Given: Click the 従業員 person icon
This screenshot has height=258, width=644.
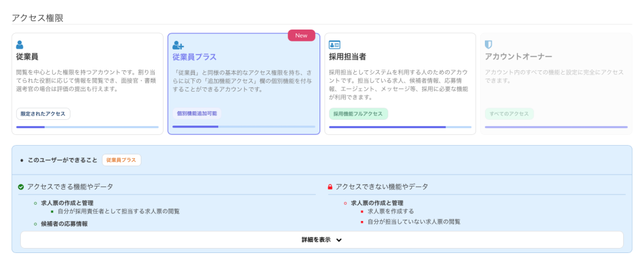Looking at the screenshot, I should pyautogui.click(x=19, y=45).
